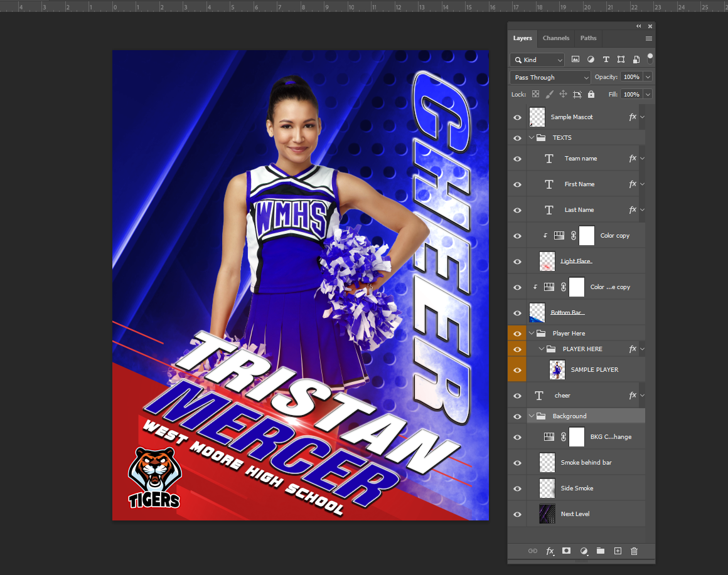728x575 pixels.
Task: Hide the TEXTS group
Action: tap(517, 138)
